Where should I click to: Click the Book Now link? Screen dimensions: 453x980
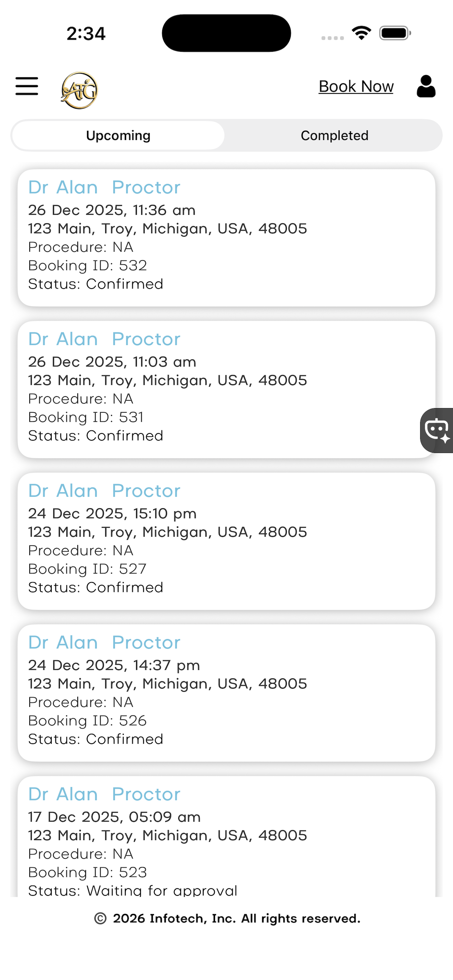[356, 86]
